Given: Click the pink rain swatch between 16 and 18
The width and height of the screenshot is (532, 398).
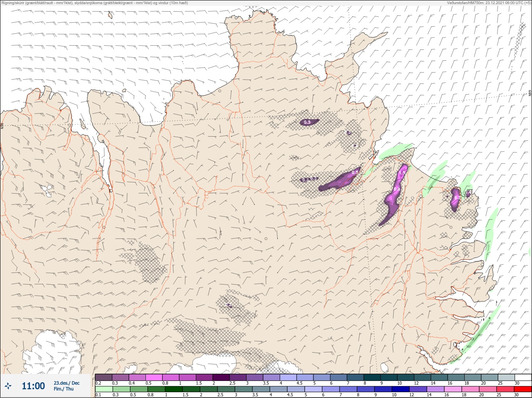Looking at the screenshot, I should point(454,389).
